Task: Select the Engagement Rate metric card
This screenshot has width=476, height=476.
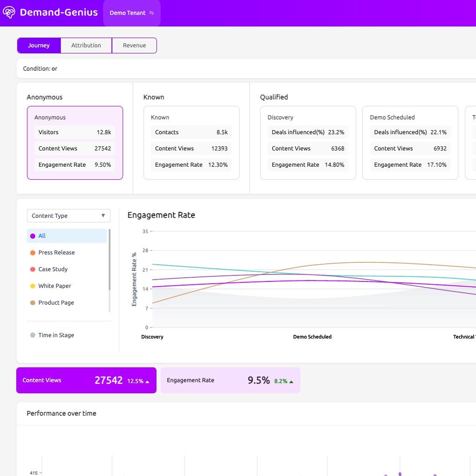Action: (x=230, y=380)
